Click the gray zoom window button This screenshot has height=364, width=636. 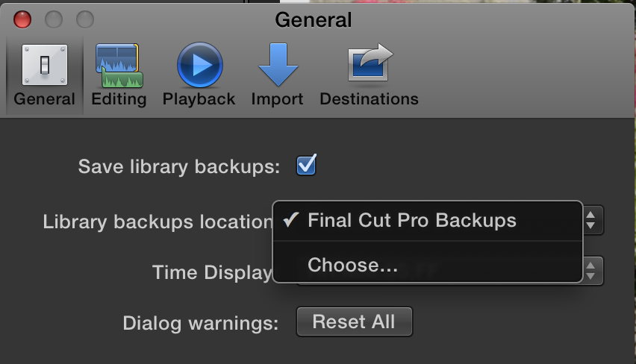pyautogui.click(x=85, y=19)
